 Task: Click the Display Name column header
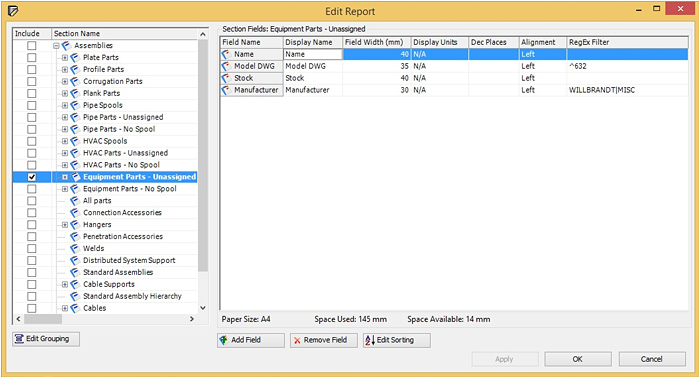(313, 42)
